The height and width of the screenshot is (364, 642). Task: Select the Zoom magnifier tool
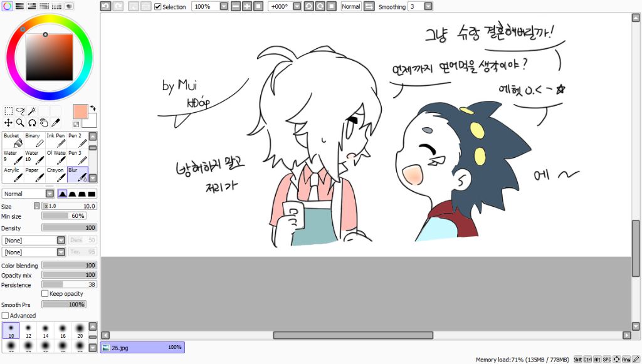point(20,123)
